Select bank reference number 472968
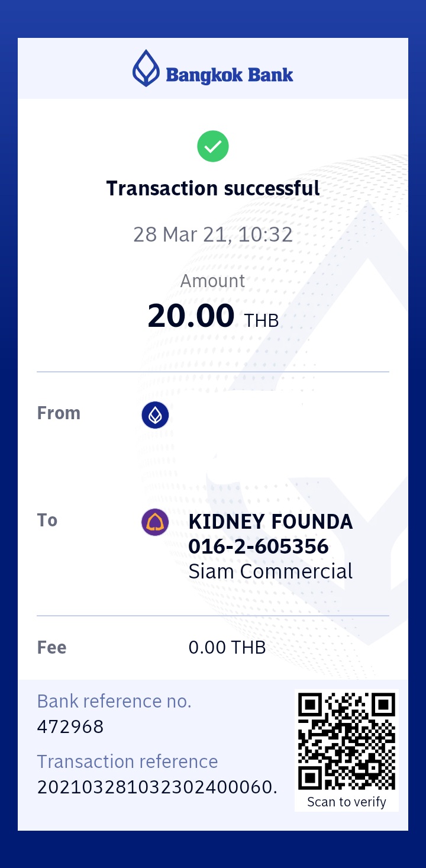The image size is (426, 868). (x=70, y=726)
